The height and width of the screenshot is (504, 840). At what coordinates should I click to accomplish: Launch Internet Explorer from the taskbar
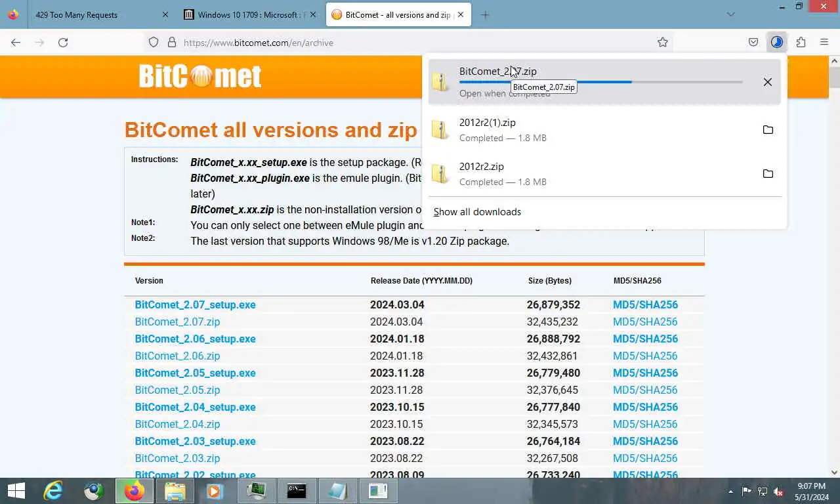click(x=53, y=491)
